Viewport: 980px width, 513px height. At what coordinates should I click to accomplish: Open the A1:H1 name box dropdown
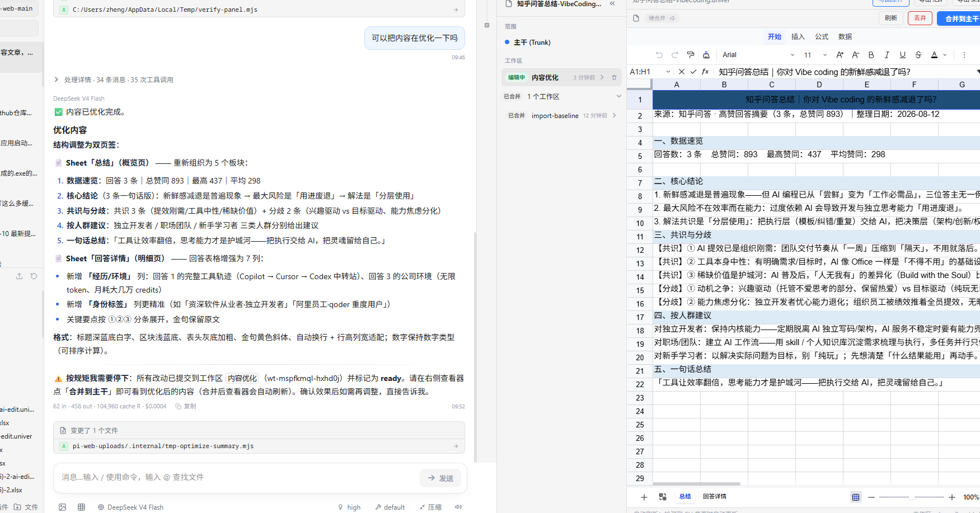(x=668, y=72)
